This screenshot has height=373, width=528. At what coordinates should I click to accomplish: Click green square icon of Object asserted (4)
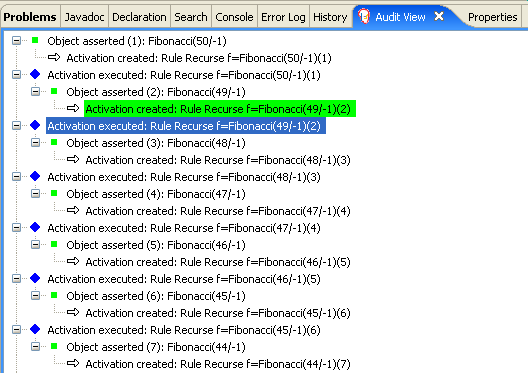coord(54,193)
